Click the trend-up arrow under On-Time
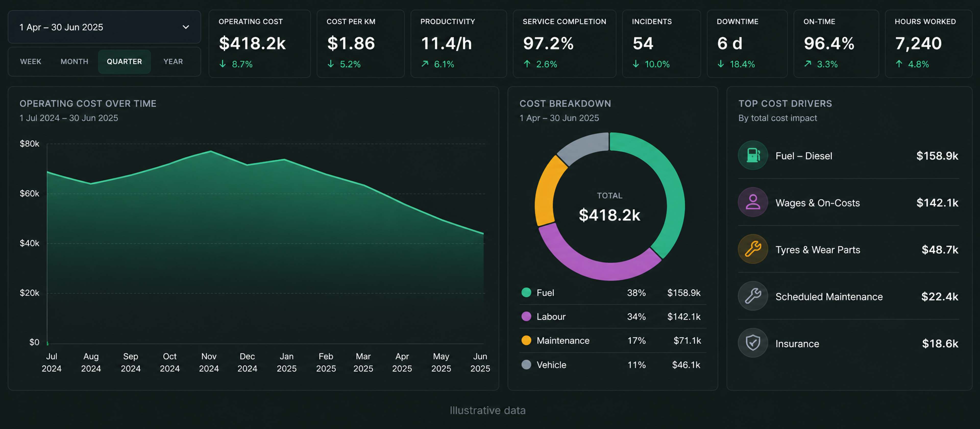Image resolution: width=980 pixels, height=429 pixels. coord(808,64)
